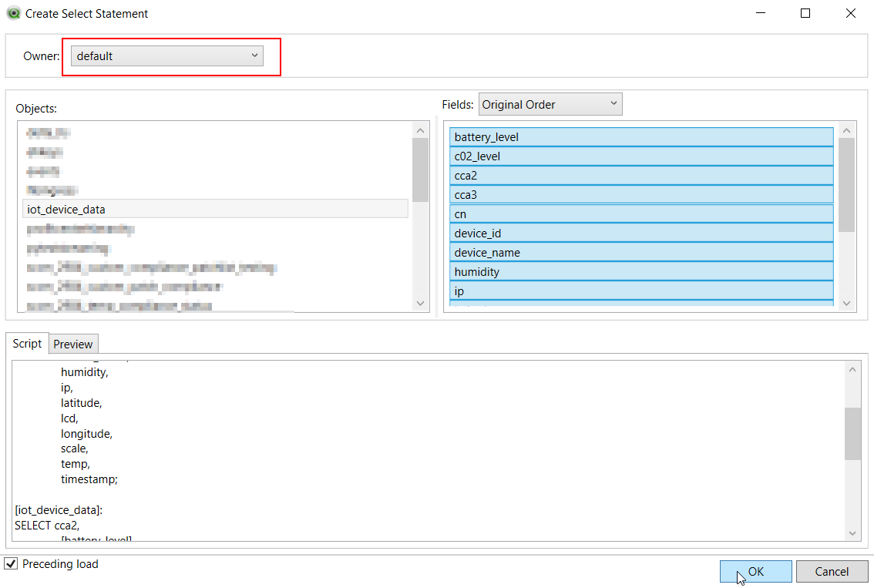Change Fields order from Original Order
Viewport: 874px width, 588px height.
click(614, 103)
